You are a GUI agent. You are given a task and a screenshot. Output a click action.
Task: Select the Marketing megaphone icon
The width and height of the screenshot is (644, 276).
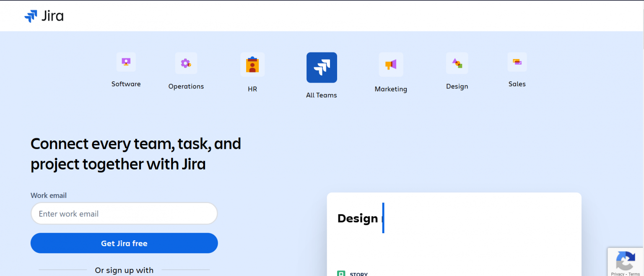[390, 65]
